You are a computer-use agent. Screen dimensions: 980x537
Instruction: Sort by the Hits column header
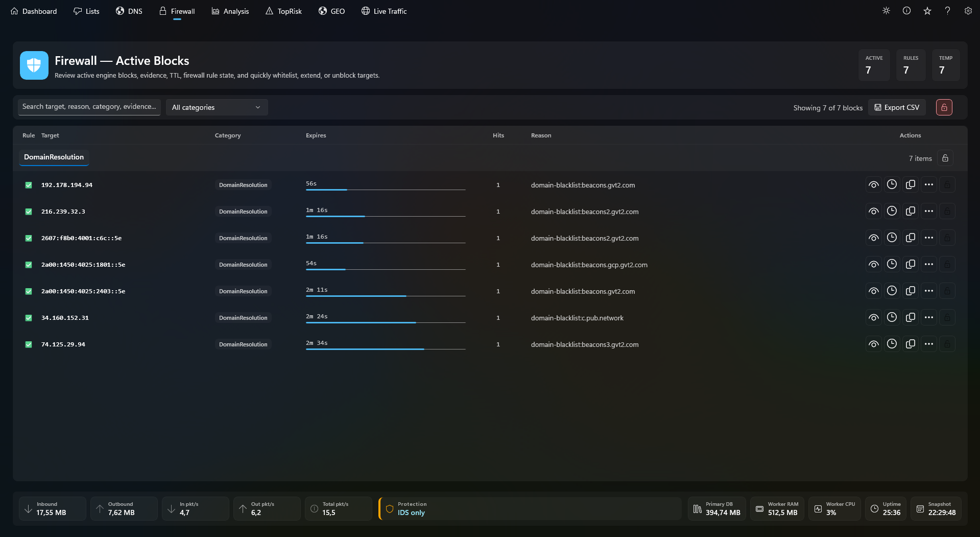498,135
